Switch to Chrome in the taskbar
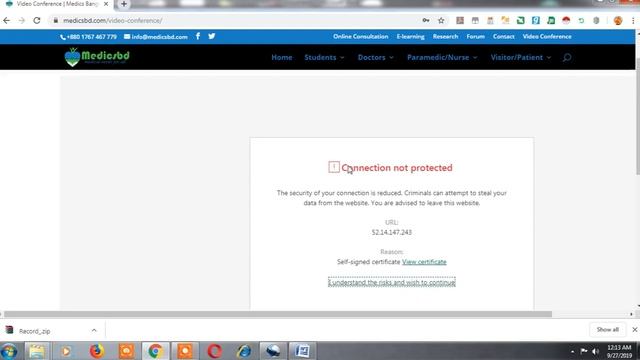This screenshot has height=360, width=640. pyautogui.click(x=155, y=351)
